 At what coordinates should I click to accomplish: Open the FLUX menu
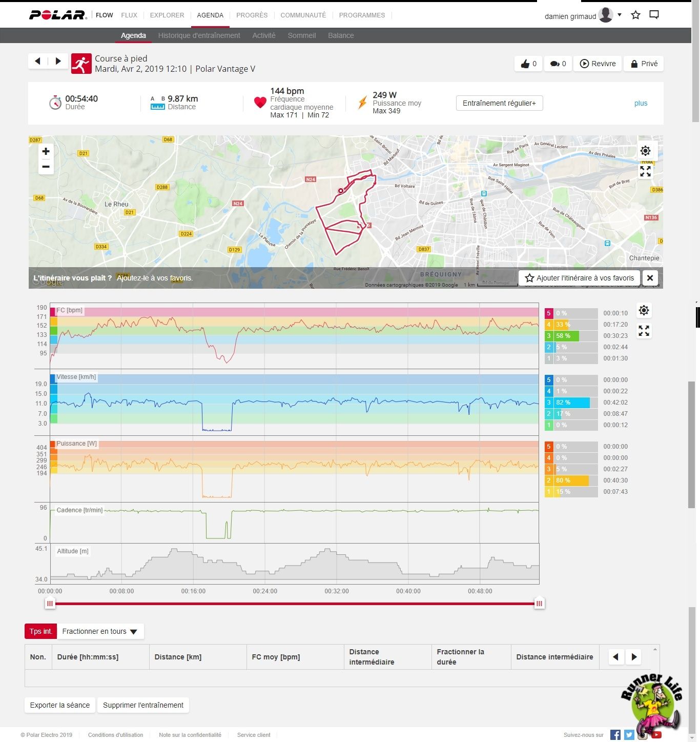click(x=129, y=15)
